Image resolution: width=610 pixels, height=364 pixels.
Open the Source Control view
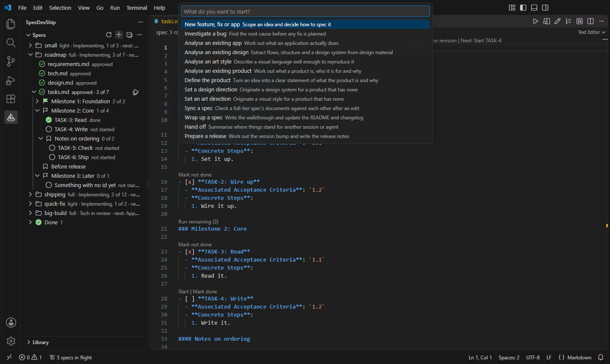tap(11, 61)
